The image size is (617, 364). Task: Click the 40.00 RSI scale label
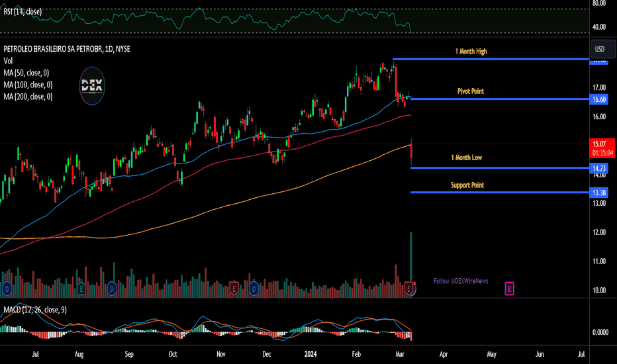(x=599, y=27)
